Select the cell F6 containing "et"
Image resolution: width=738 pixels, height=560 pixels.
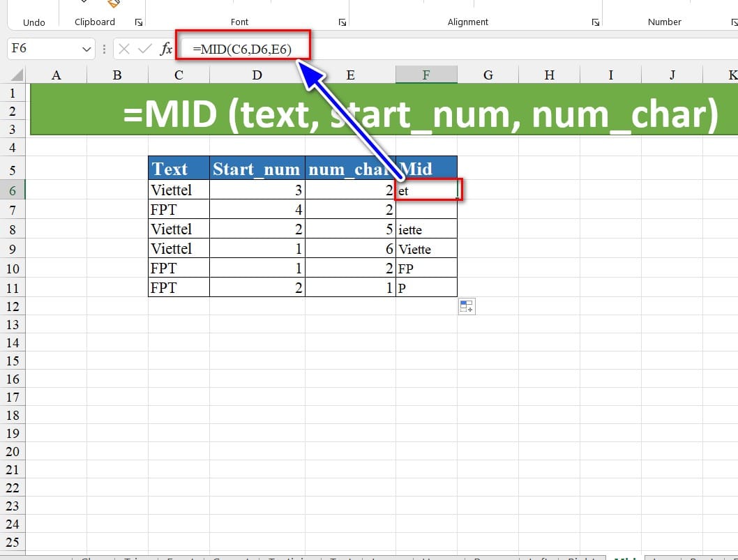(426, 190)
